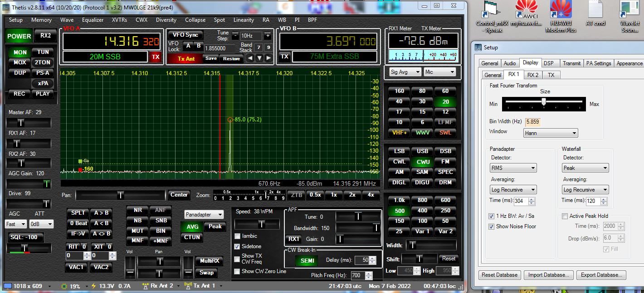
Task: Enable RX2 receiver
Action: coord(45,36)
